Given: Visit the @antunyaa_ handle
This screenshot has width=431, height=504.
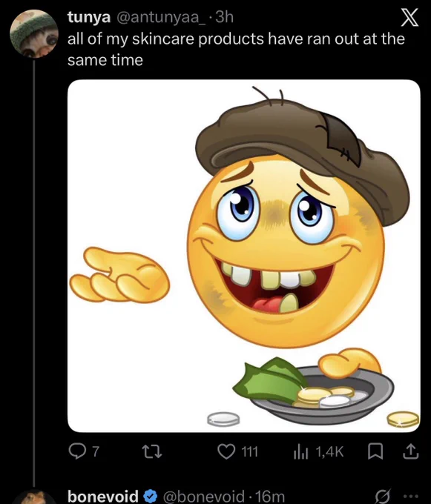Looking at the screenshot, I should (x=159, y=17).
